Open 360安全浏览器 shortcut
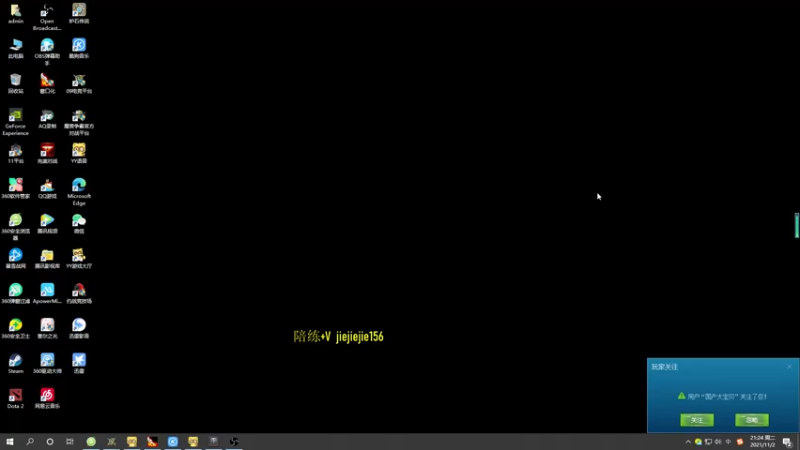Screen dimensions: 800x450 (x=15, y=227)
